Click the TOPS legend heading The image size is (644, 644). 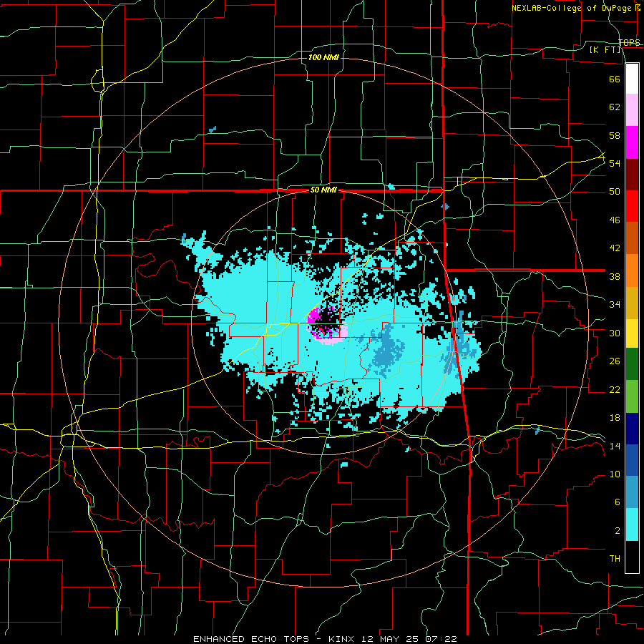[629, 43]
